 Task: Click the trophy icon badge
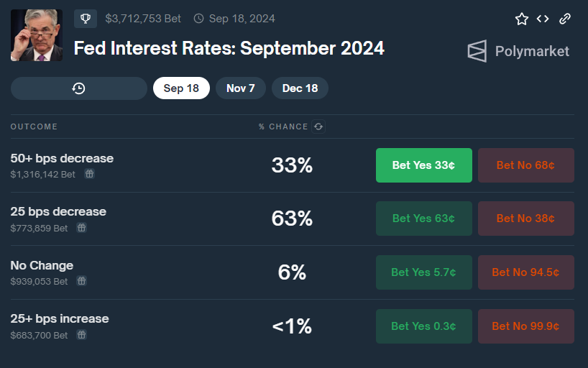pyautogui.click(x=86, y=19)
